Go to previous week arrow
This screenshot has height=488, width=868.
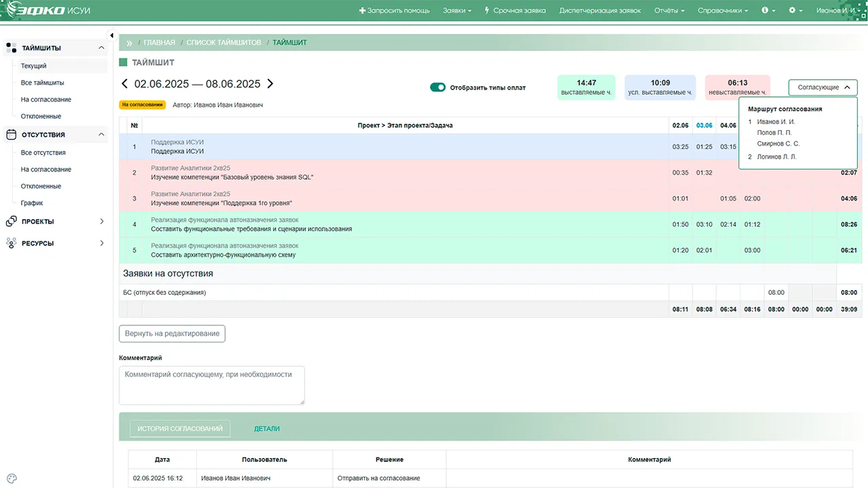tap(124, 84)
